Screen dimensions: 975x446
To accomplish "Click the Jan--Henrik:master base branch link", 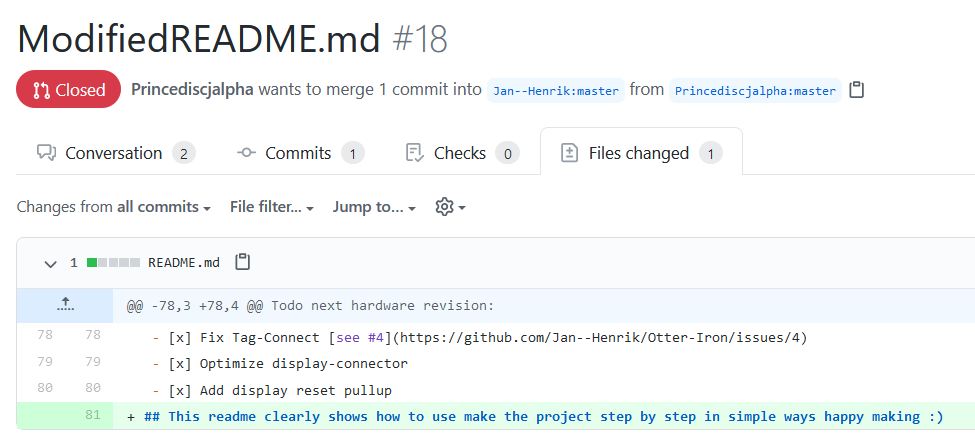I will tap(556, 91).
